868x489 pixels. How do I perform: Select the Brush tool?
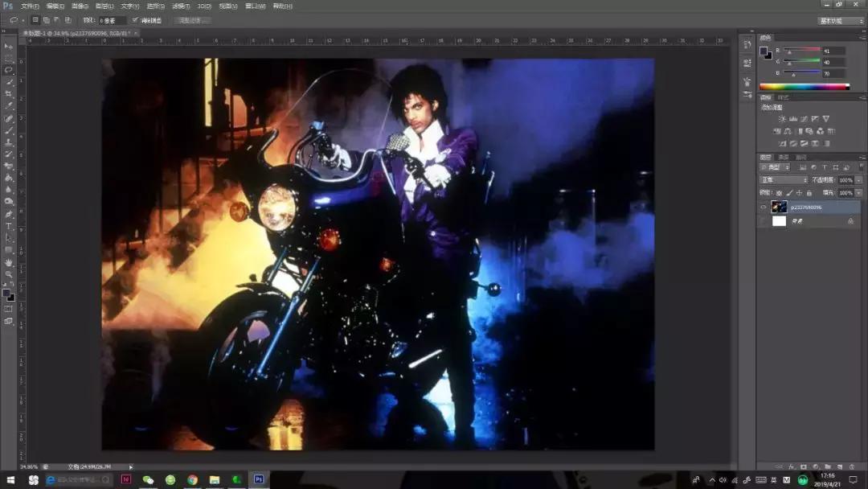click(x=8, y=130)
